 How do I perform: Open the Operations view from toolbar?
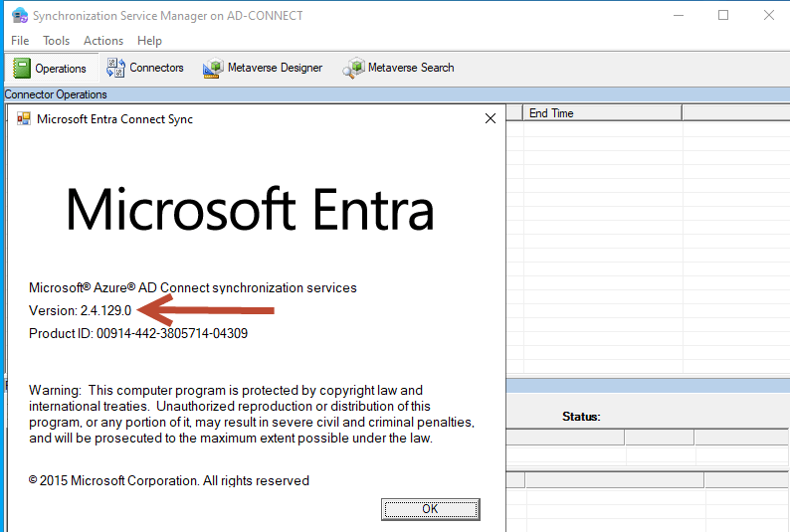(x=50, y=68)
